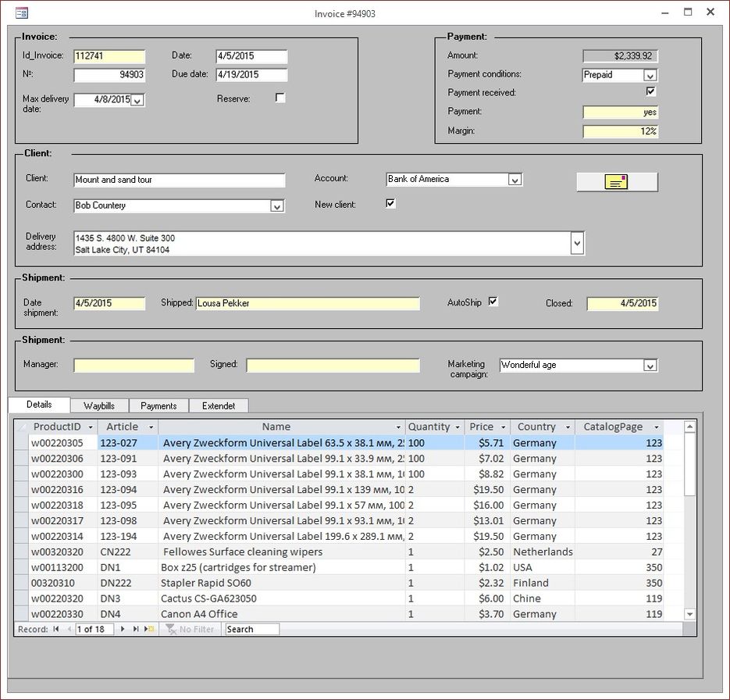Open CatalogPage column filter arrow
Screen dimensions: 730x700
pos(656,427)
